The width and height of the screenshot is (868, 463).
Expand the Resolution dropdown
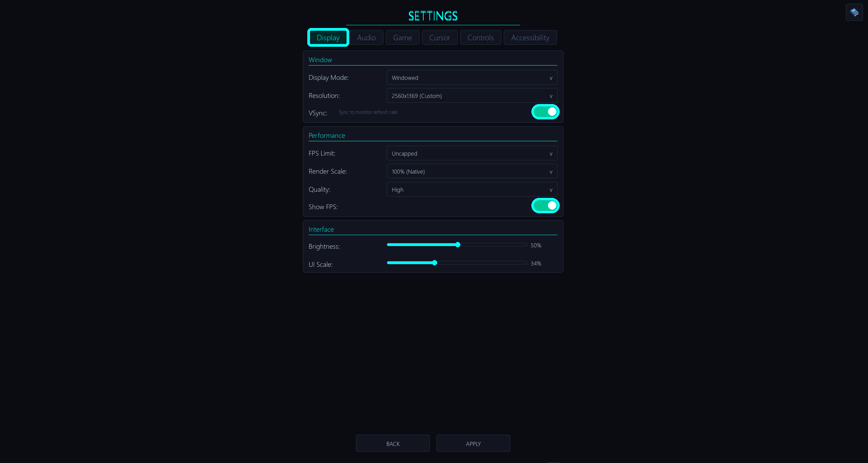click(x=472, y=96)
